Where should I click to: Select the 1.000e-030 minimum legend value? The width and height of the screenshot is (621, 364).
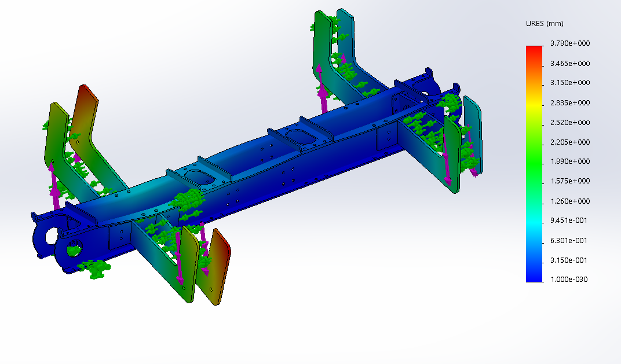coord(569,280)
